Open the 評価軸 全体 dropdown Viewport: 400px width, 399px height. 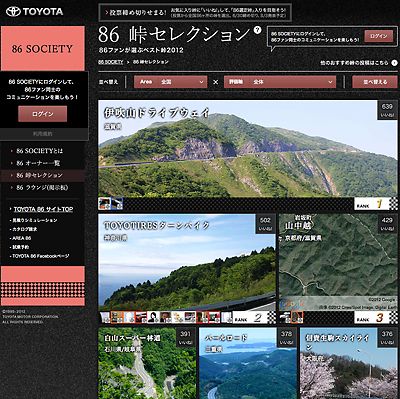[280, 82]
